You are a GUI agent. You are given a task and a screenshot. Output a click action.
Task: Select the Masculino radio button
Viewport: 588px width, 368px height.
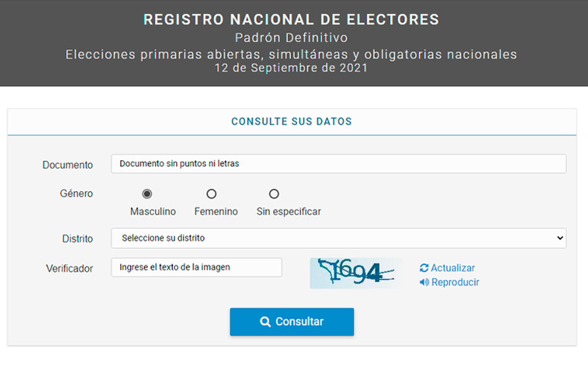tap(147, 194)
